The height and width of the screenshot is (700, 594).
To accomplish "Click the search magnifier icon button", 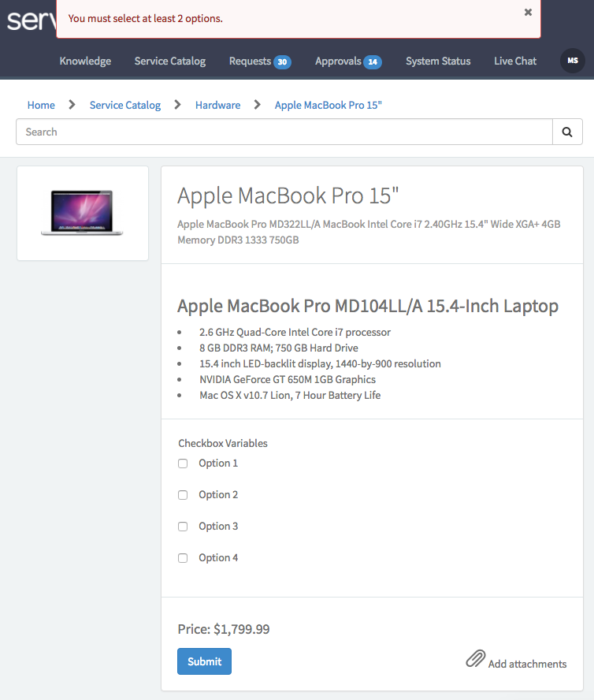I will [x=567, y=132].
